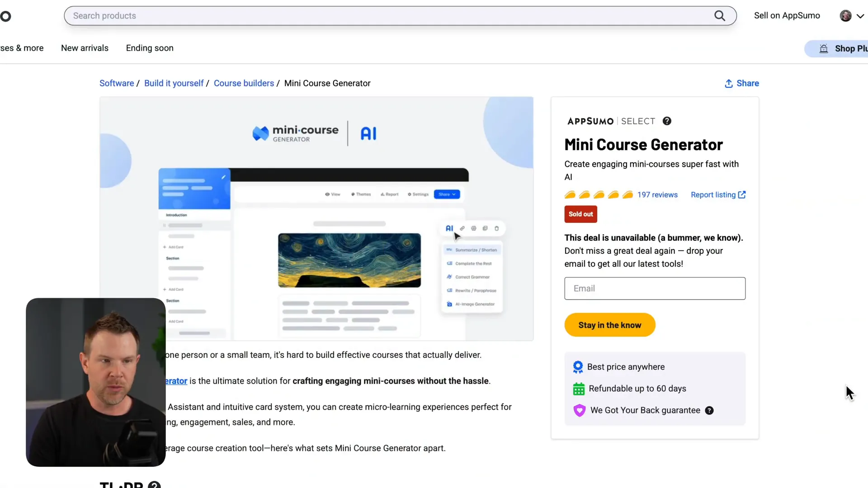Open We Got Your Back help icon
The width and height of the screenshot is (868, 488).
(x=709, y=410)
